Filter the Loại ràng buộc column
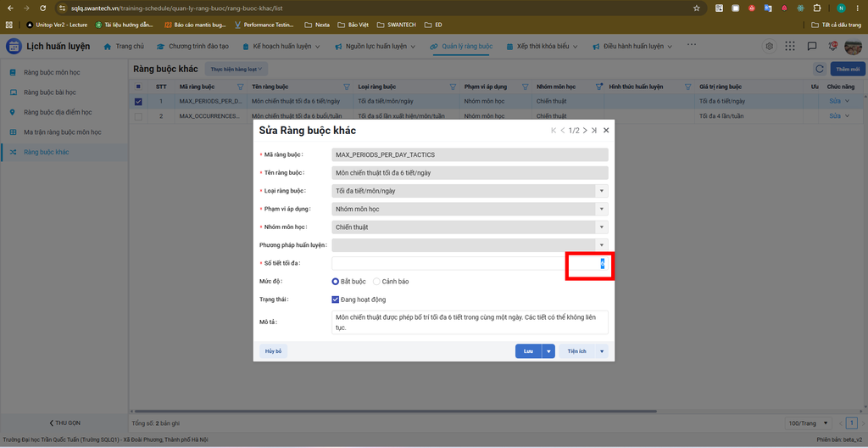This screenshot has height=448, width=868. point(453,87)
